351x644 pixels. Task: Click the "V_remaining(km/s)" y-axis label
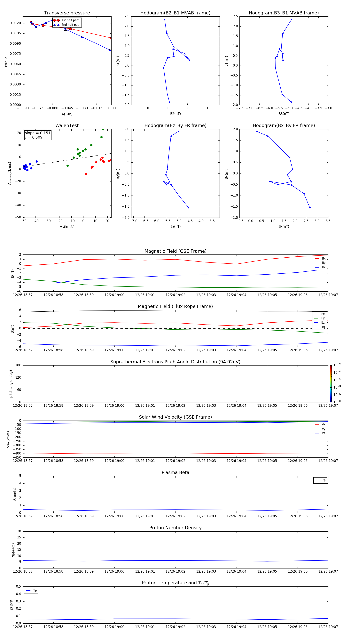click(10, 173)
